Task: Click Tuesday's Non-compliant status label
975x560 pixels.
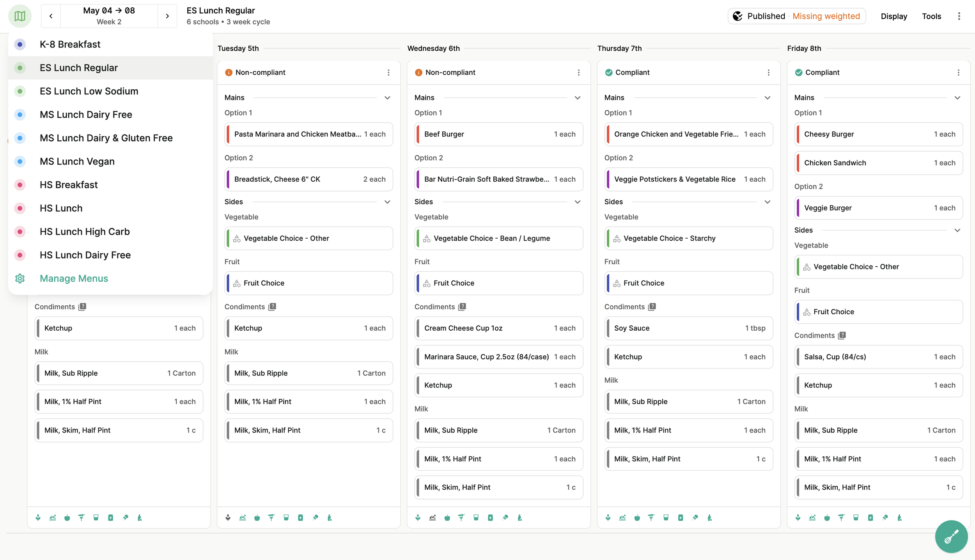Action: pyautogui.click(x=260, y=73)
